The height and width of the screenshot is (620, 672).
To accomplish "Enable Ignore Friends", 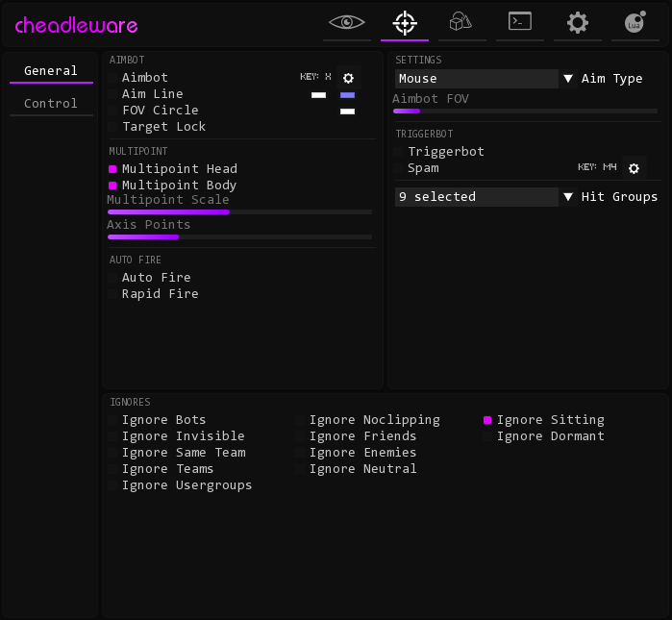I will point(300,436).
